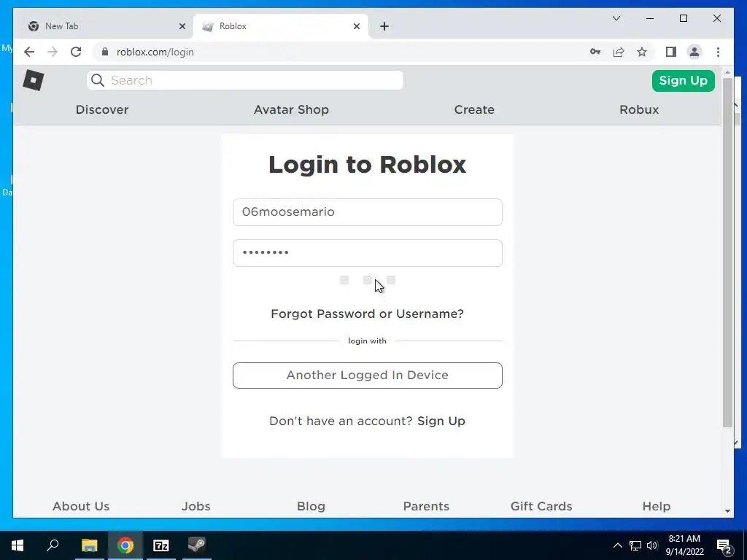Image resolution: width=747 pixels, height=560 pixels.
Task: Click the browser forward arrow
Action: (53, 52)
